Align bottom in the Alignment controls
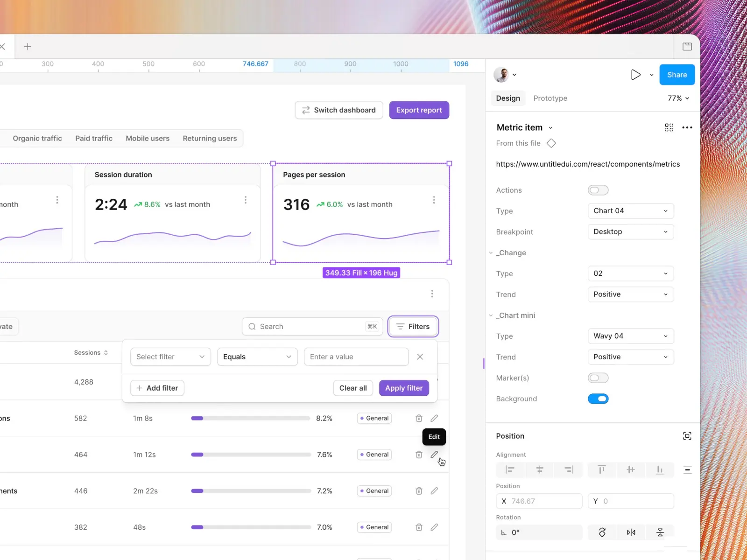This screenshot has height=560, width=747. point(660,470)
